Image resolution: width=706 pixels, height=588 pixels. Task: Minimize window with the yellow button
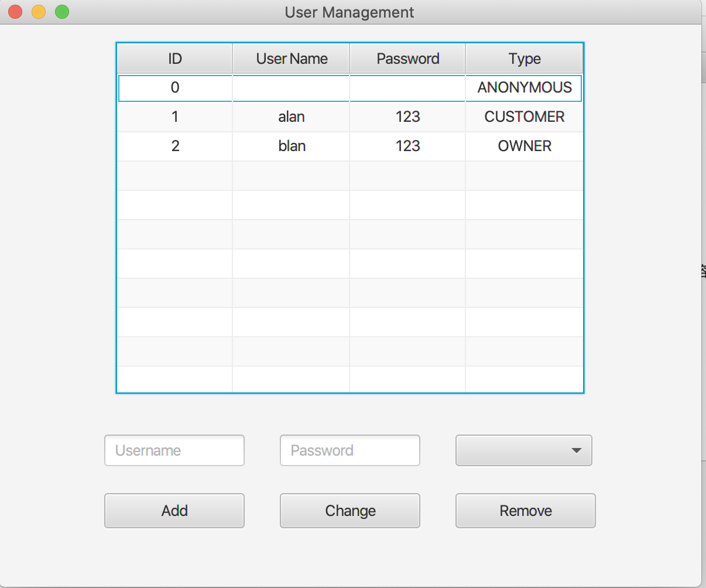39,12
